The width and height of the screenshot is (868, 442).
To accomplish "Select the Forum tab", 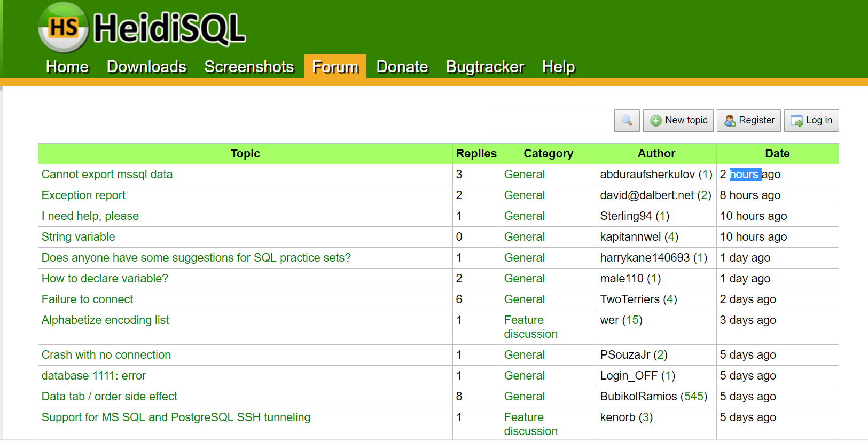I will click(335, 67).
